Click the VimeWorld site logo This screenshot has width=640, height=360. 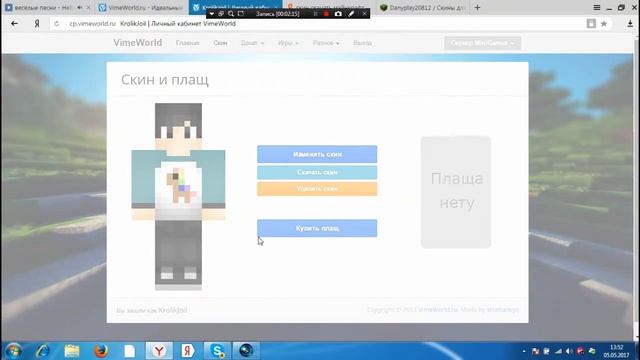138,43
